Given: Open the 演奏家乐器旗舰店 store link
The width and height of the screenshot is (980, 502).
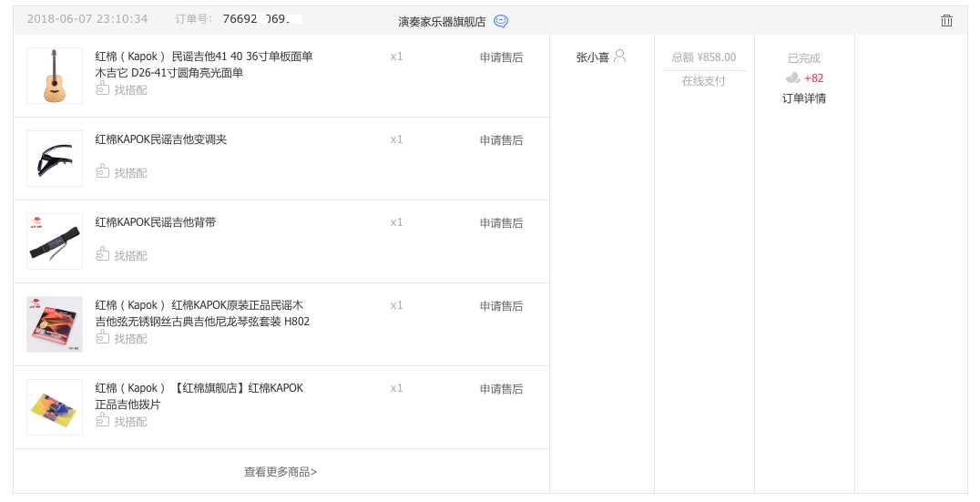Looking at the screenshot, I should click(442, 21).
